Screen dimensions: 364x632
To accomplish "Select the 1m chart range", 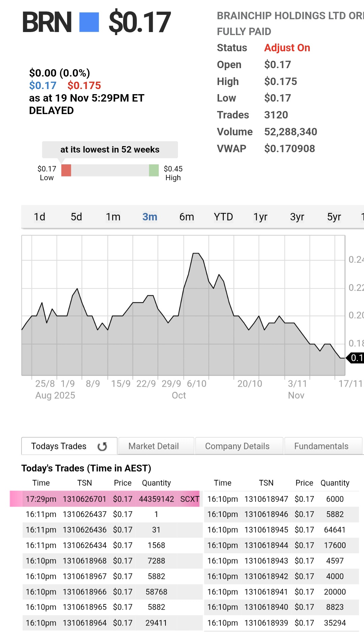I will pos(113,217).
